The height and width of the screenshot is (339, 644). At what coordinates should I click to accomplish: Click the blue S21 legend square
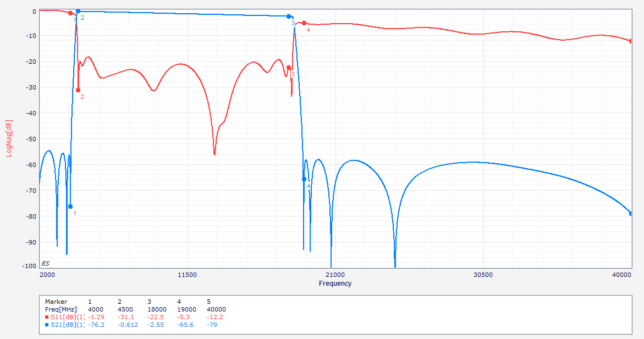(47, 325)
